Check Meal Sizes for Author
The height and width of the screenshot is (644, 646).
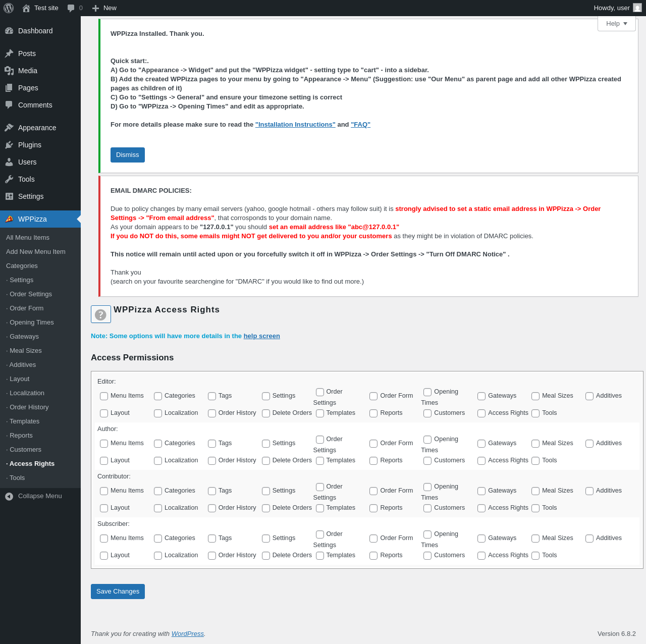click(535, 444)
